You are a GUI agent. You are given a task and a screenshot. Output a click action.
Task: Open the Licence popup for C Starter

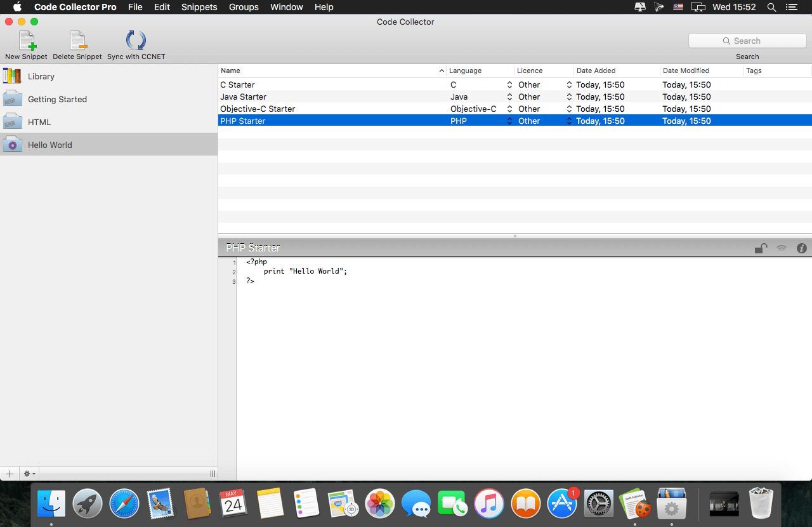pos(544,84)
